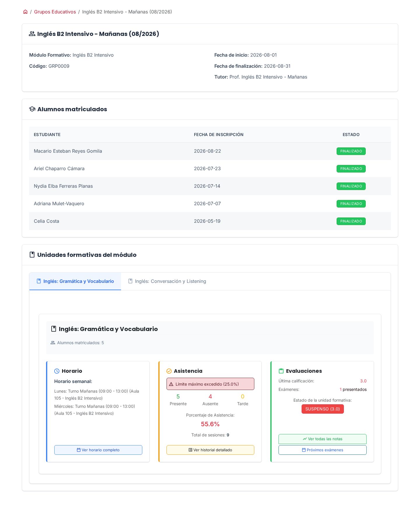Click end date 2026-08-31
The image size is (420, 505).
tap(277, 66)
